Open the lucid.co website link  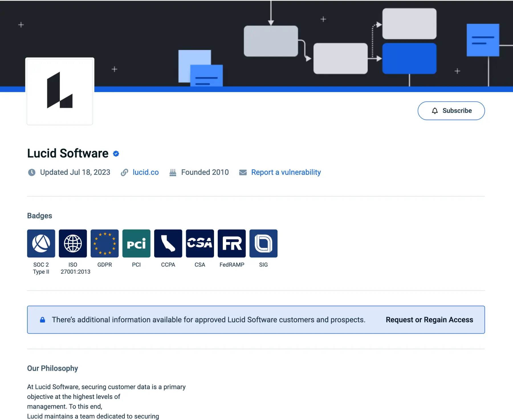(146, 172)
